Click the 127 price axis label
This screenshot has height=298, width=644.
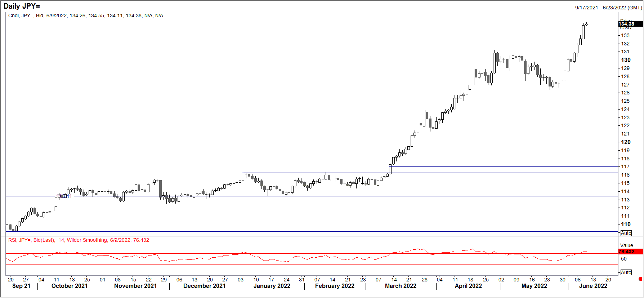625,85
